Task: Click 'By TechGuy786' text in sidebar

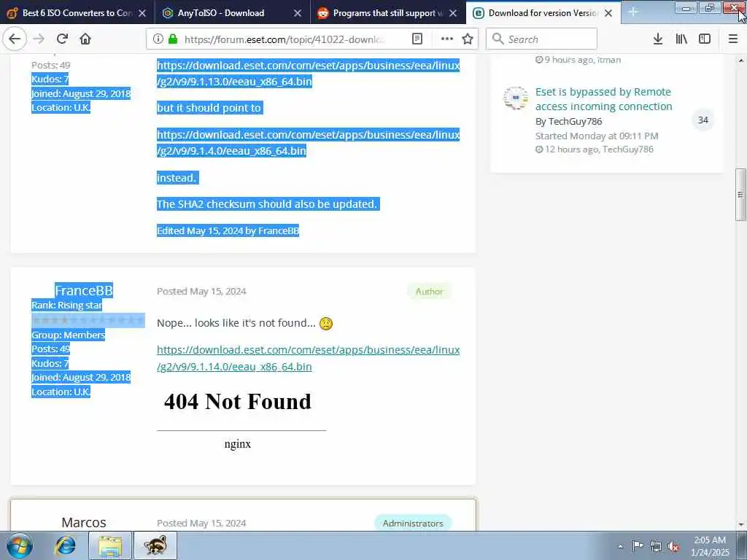Action: pos(569,122)
